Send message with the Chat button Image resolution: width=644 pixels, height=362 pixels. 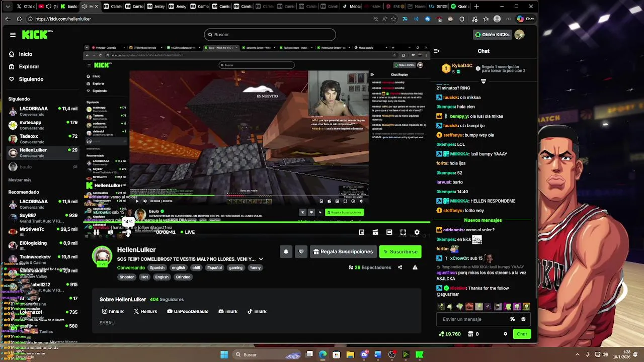tap(522, 334)
